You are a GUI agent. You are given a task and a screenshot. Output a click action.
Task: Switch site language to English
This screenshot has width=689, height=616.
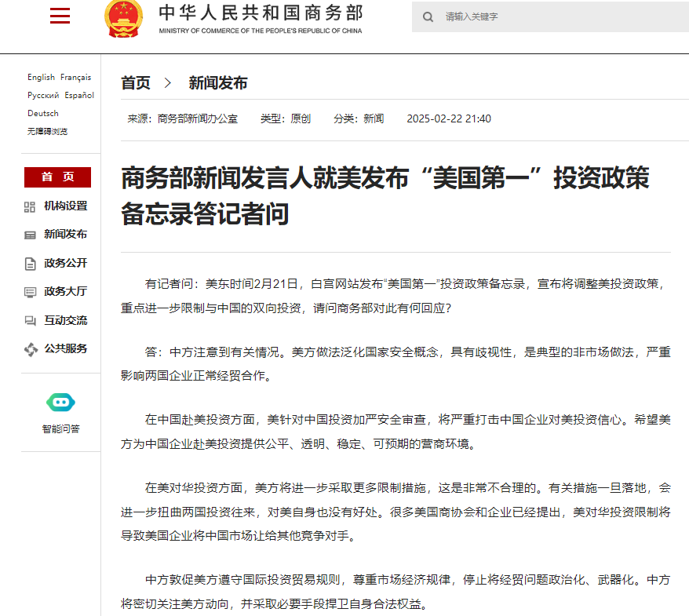(x=41, y=77)
